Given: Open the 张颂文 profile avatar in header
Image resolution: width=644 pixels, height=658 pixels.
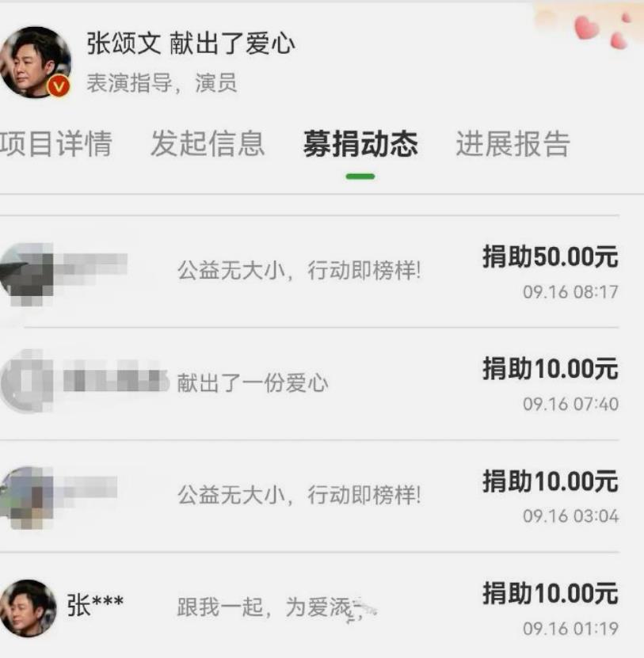Looking at the screenshot, I should tap(36, 62).
